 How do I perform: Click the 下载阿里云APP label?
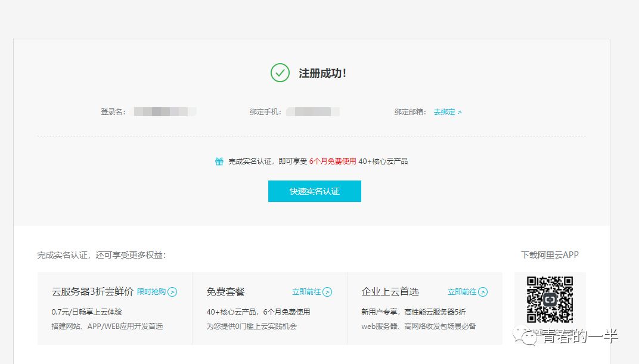(550, 255)
